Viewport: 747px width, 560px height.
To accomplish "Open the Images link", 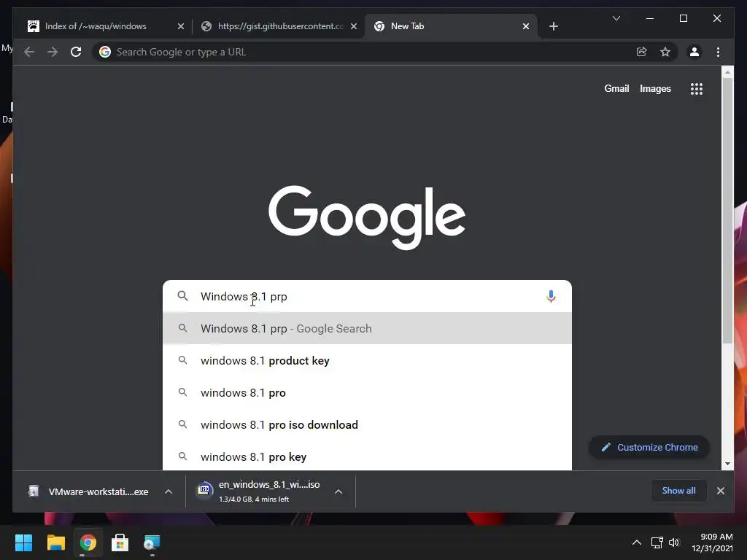I will pos(655,88).
